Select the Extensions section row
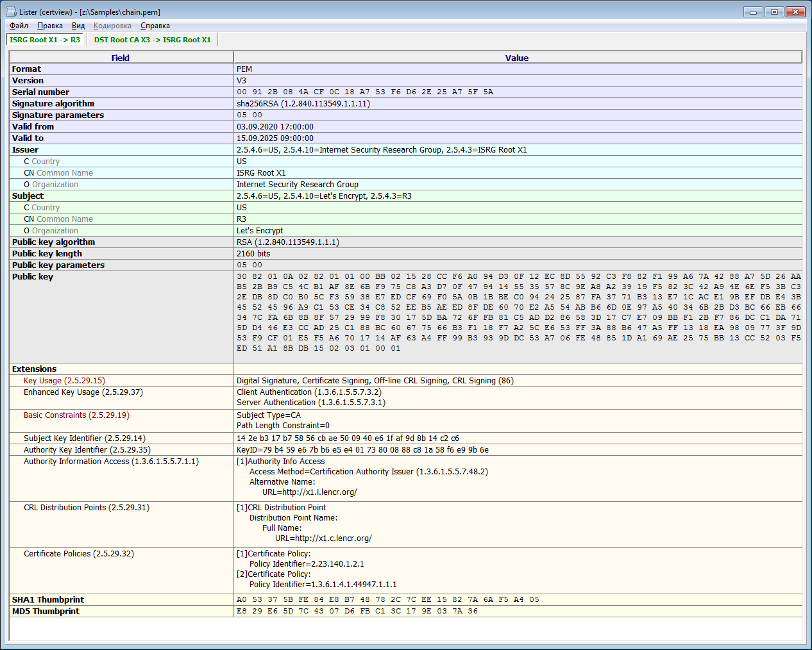This screenshot has height=650, width=812. tap(34, 369)
